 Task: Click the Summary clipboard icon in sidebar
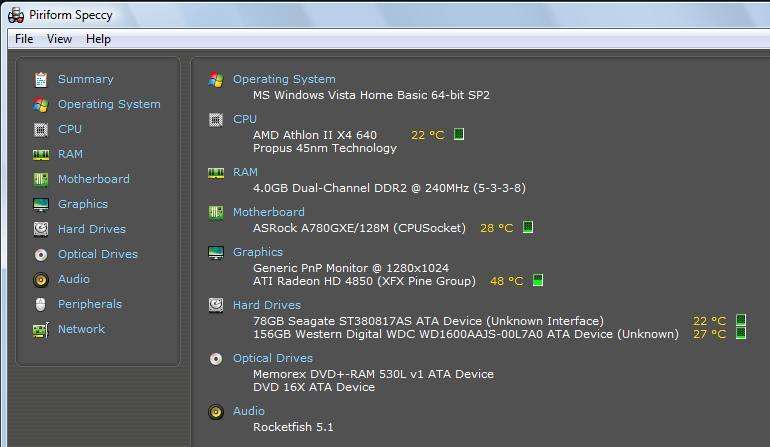pyautogui.click(x=41, y=80)
